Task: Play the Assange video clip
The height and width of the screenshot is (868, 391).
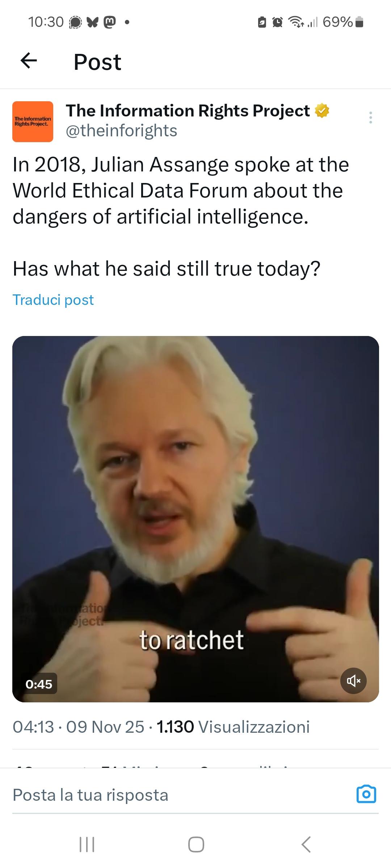Action: (x=195, y=519)
